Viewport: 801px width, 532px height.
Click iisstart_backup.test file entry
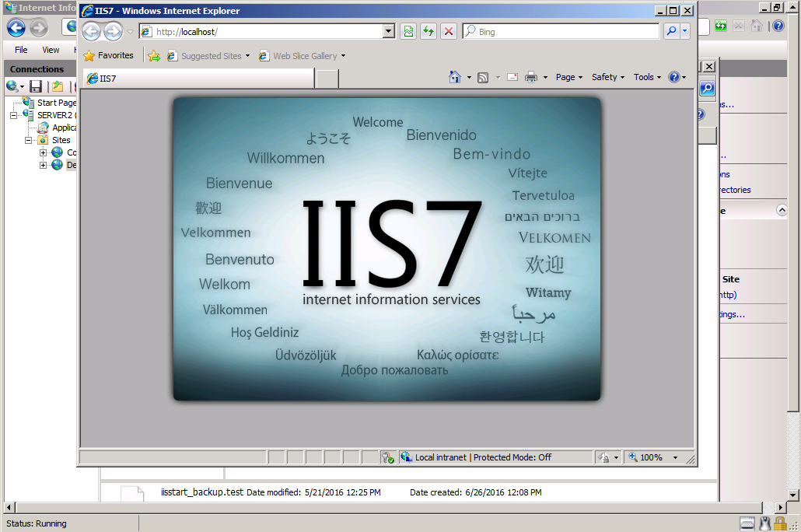[x=201, y=492]
